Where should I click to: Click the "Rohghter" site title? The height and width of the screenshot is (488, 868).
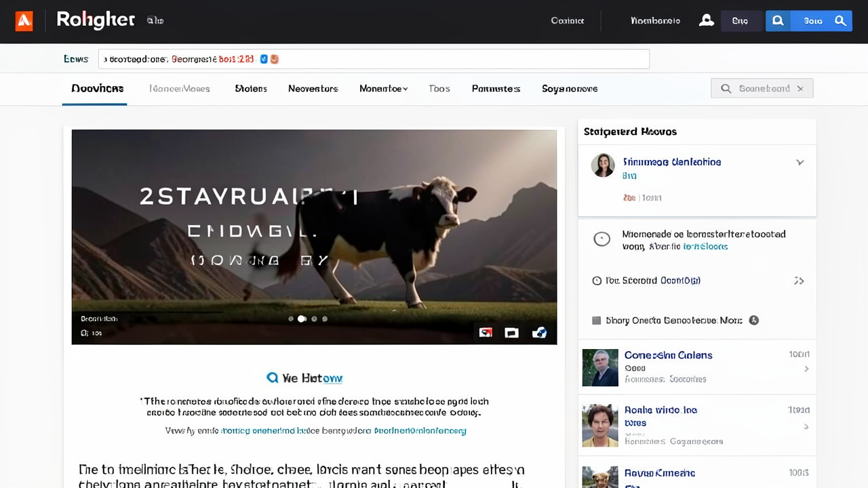point(96,20)
